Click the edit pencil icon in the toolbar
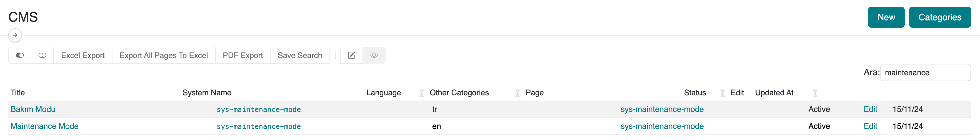Image resolution: width=980 pixels, height=140 pixels. (351, 56)
